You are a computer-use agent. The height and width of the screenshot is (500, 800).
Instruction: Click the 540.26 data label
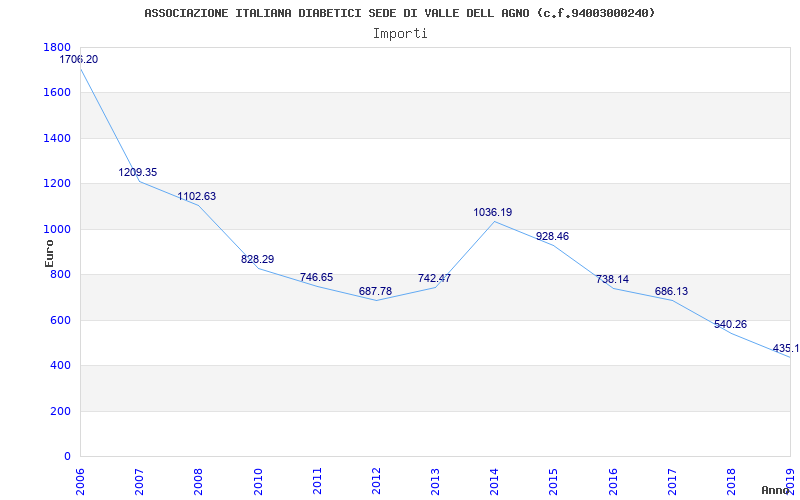731,324
